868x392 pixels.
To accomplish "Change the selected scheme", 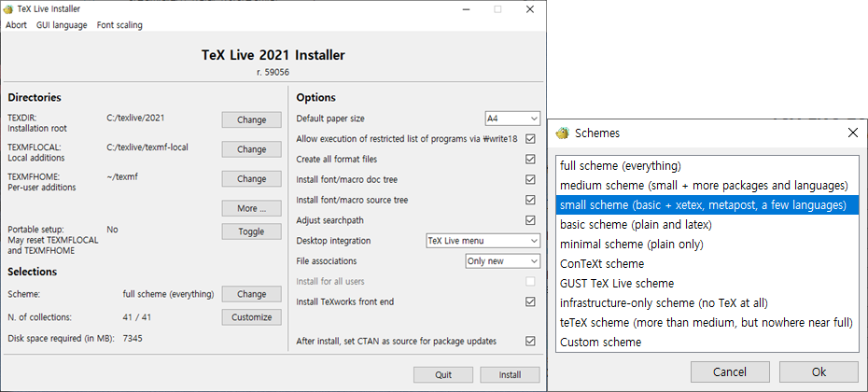I will 251,294.
